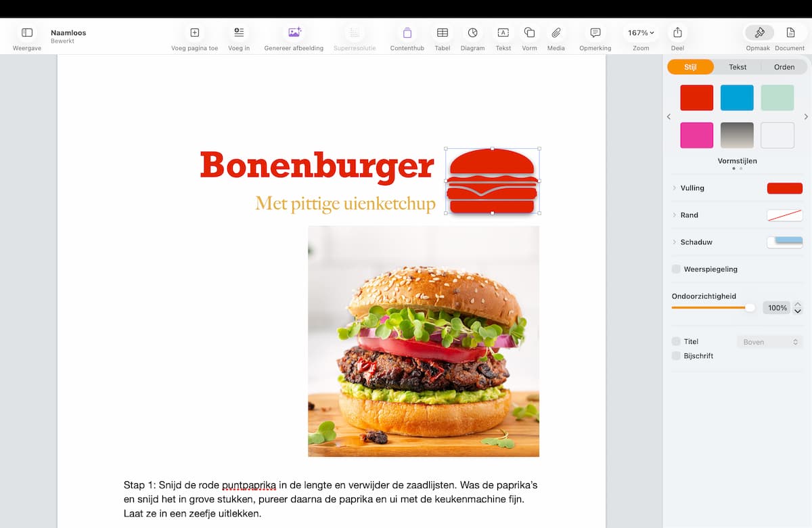Open the Document inspector button
Screen dimensions: 812x528
[x=790, y=32]
